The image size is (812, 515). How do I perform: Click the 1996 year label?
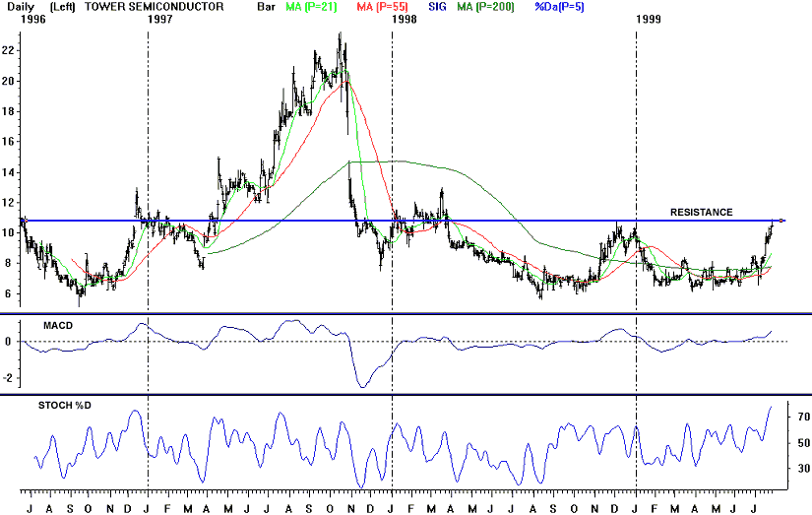[x=33, y=20]
